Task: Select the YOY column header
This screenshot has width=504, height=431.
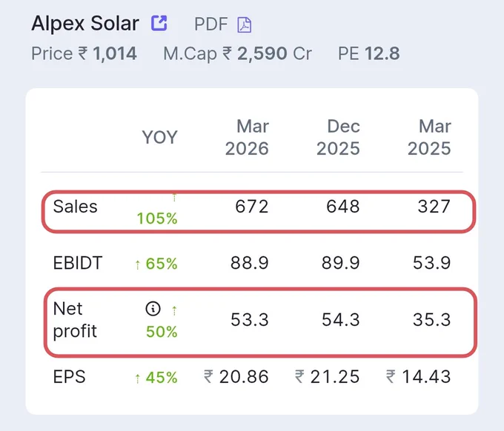Action: (x=160, y=138)
